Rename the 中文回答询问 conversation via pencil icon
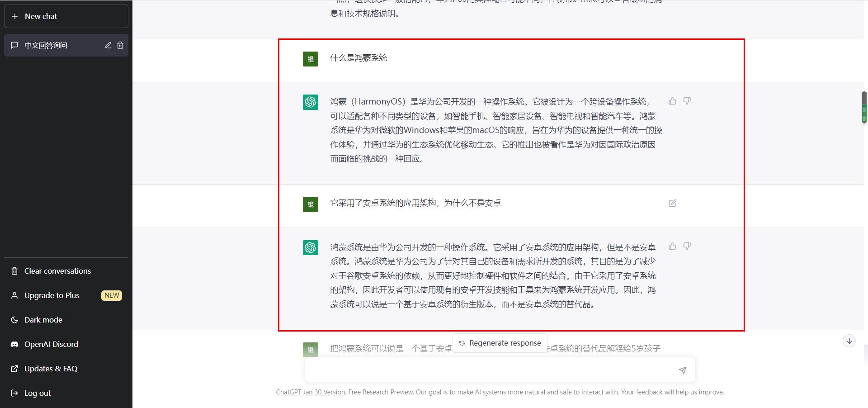This screenshot has height=408, width=868. click(x=108, y=45)
